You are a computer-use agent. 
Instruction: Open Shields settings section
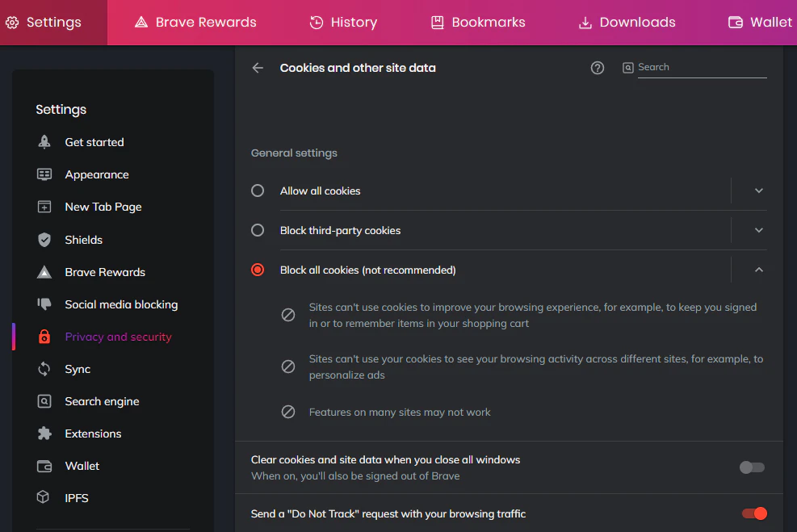click(84, 240)
